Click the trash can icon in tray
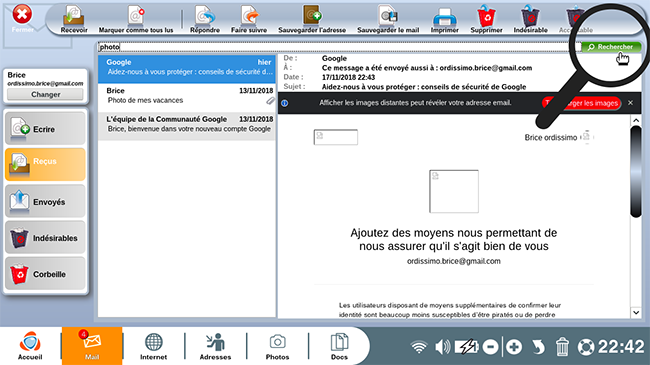The image size is (650, 365). coord(562,347)
